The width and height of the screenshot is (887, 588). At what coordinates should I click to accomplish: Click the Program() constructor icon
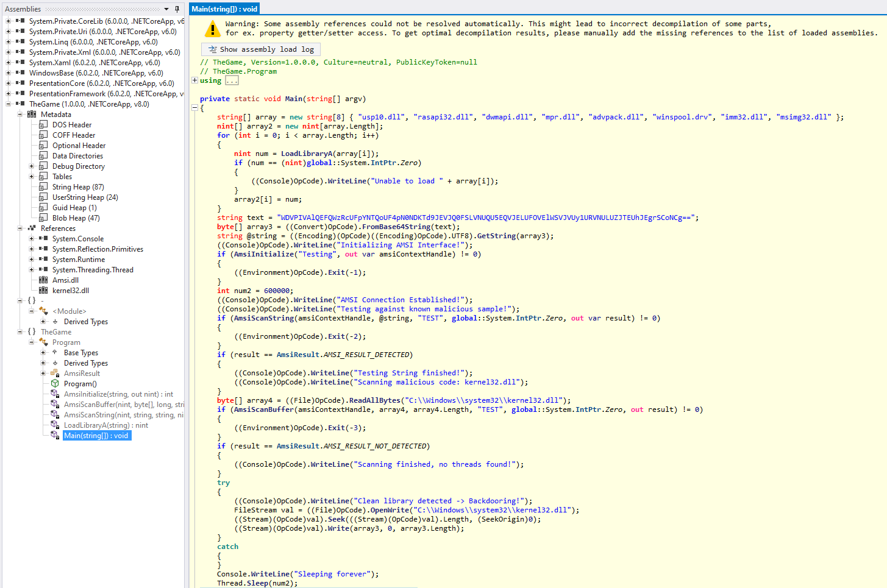[x=55, y=383]
